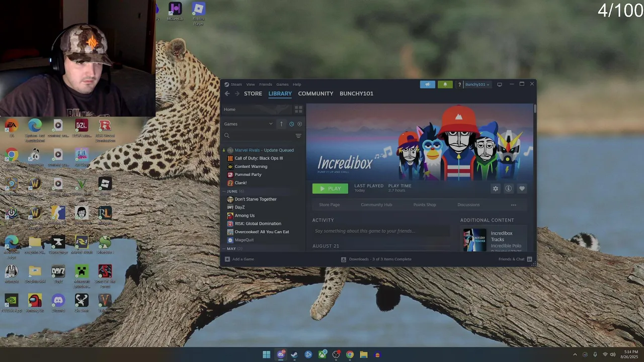Open the Games collection dropdown
644x362 pixels.
249,124
